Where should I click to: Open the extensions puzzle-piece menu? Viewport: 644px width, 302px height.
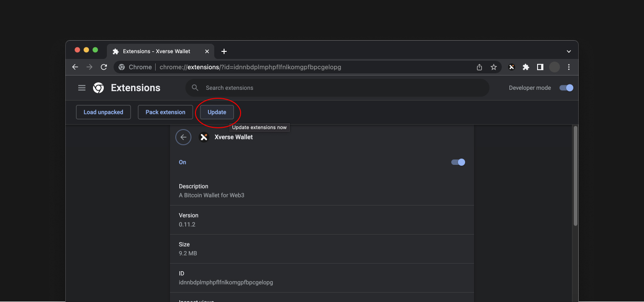[525, 67]
